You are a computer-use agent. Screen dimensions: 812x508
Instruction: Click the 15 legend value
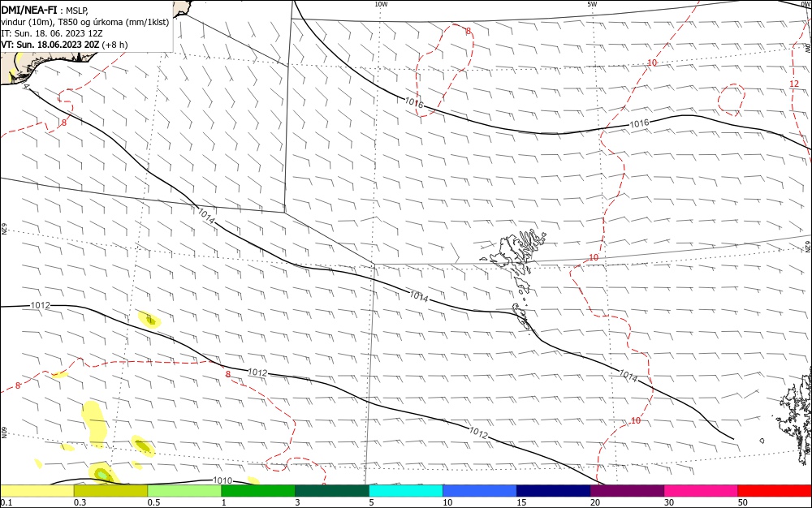[x=521, y=502]
